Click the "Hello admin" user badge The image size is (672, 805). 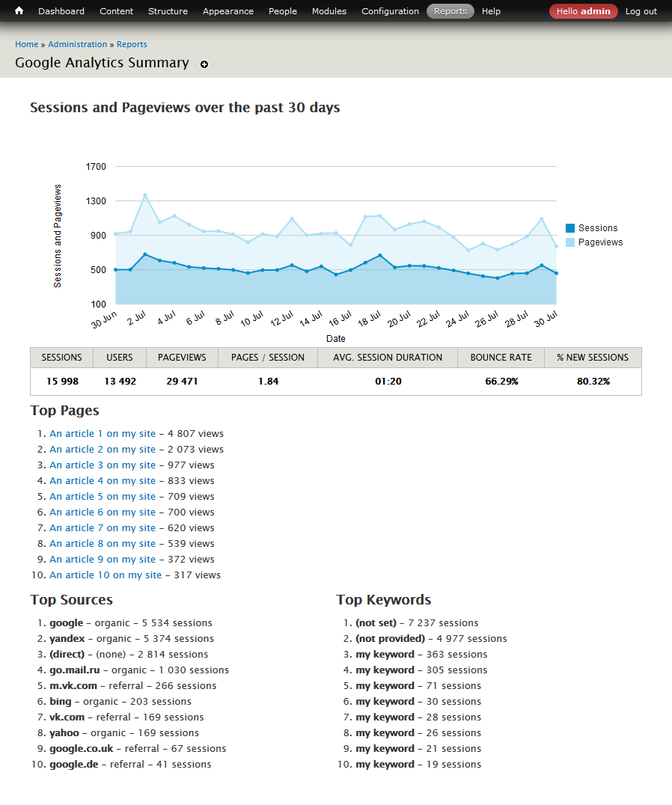583,11
